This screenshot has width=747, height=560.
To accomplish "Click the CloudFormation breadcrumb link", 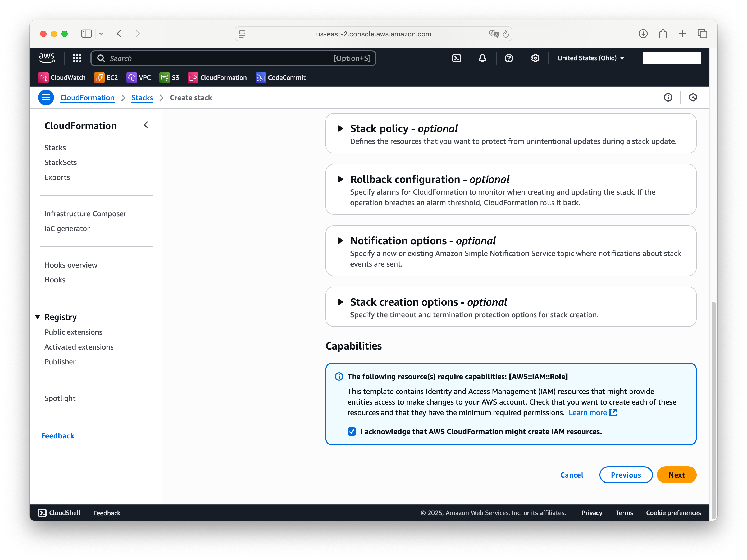I will point(87,98).
